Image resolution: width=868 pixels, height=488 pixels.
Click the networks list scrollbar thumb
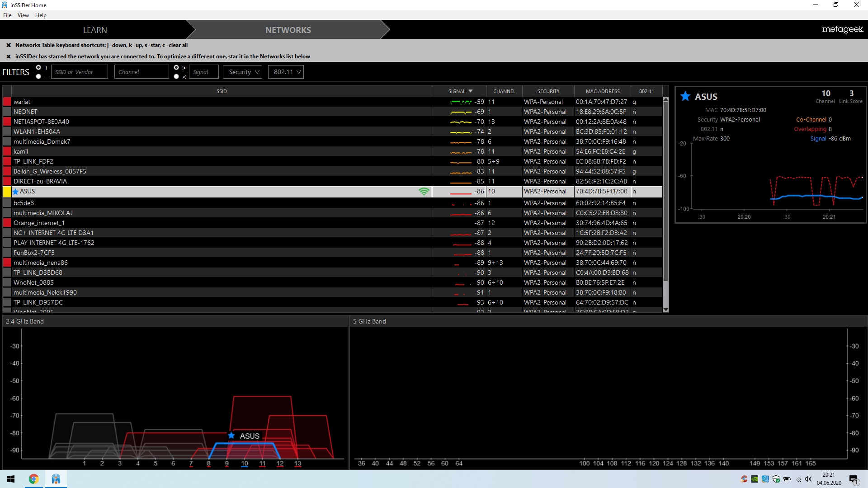pos(665,191)
